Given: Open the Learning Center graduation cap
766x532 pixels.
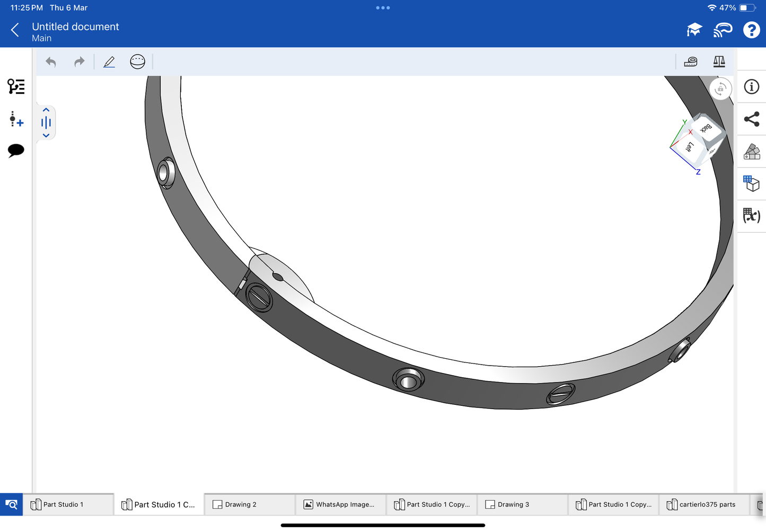Looking at the screenshot, I should pyautogui.click(x=694, y=30).
